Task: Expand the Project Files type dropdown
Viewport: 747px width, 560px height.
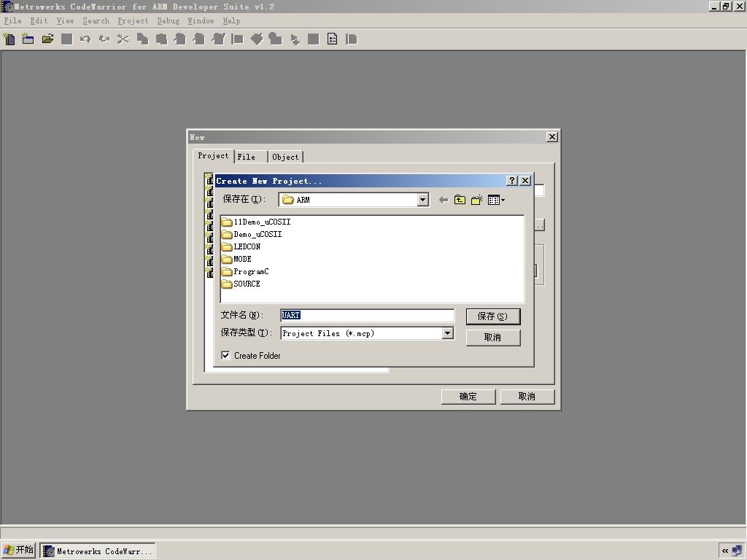Action: [x=447, y=333]
